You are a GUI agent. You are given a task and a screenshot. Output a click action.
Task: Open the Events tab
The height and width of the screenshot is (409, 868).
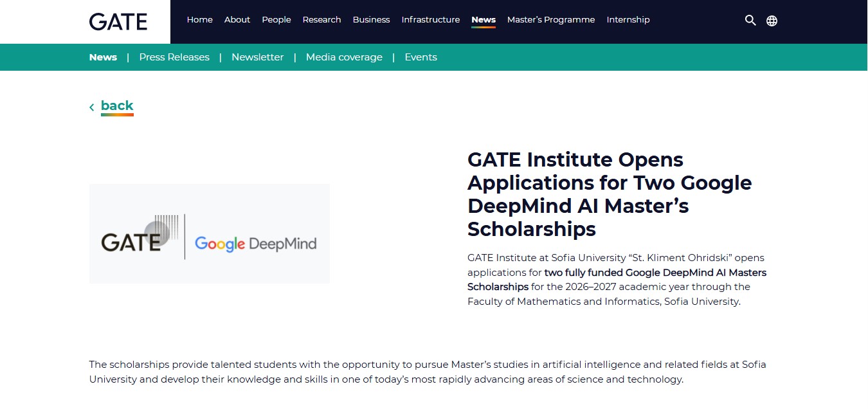pos(421,57)
